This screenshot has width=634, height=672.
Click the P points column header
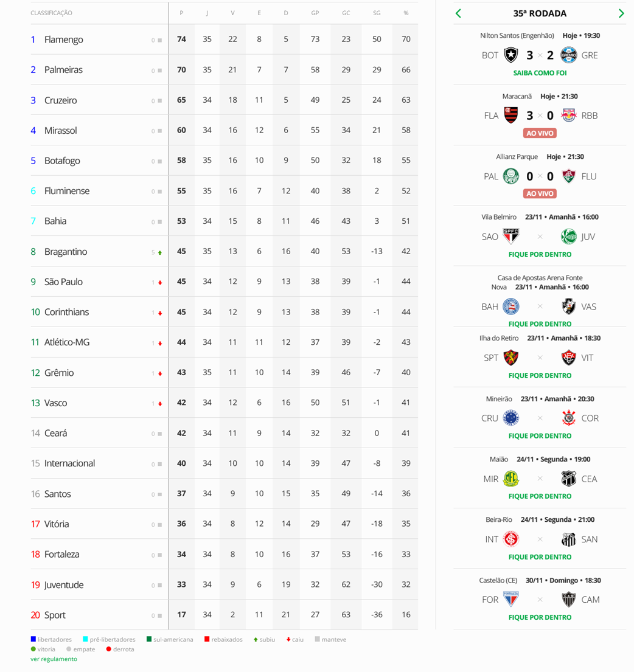pos(181,13)
